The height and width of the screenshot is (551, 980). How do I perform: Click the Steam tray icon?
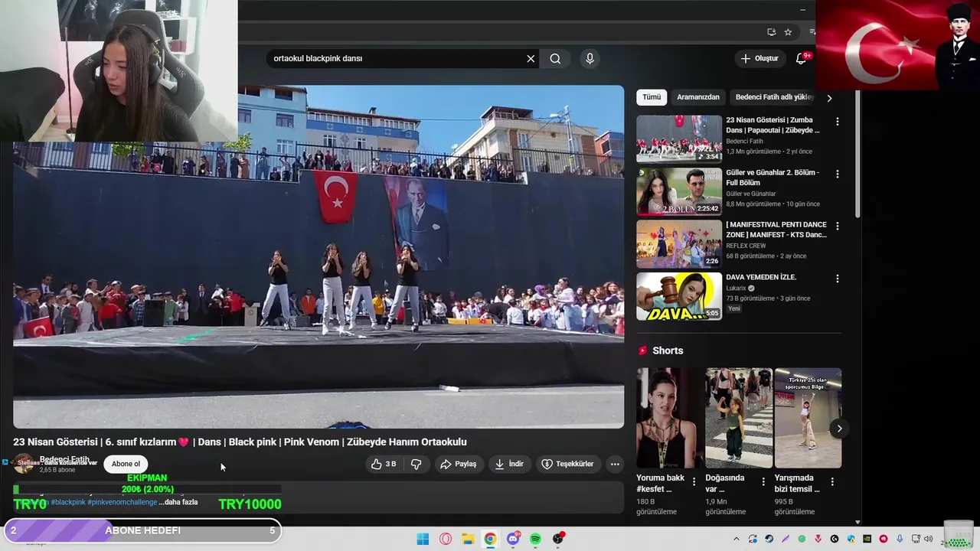click(769, 539)
